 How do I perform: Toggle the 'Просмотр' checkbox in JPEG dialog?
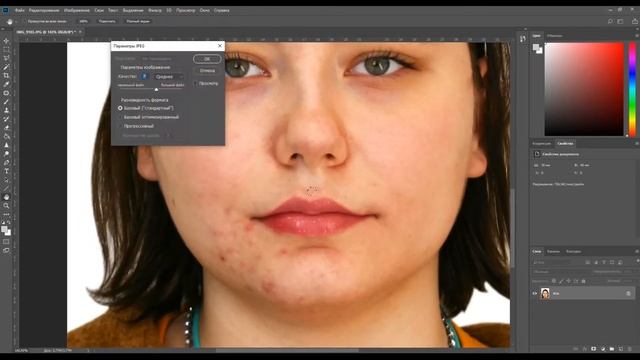coord(196,83)
